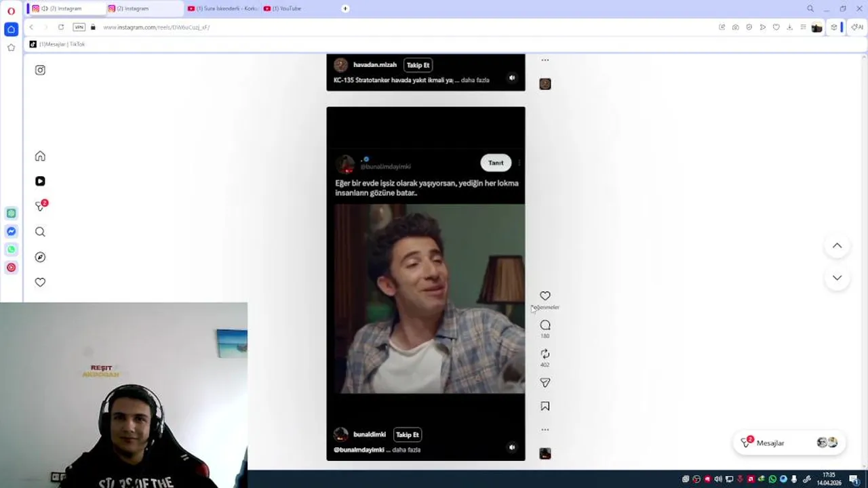Viewport: 868px width, 488px height.
Task: Open audio thumbnail of the havadan.mizah reel
Action: pyautogui.click(x=545, y=84)
